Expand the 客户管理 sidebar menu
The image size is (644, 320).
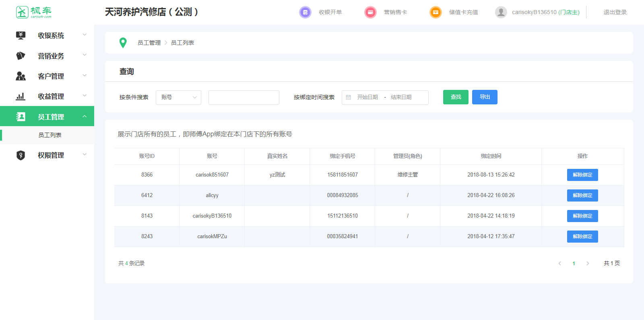click(x=51, y=76)
